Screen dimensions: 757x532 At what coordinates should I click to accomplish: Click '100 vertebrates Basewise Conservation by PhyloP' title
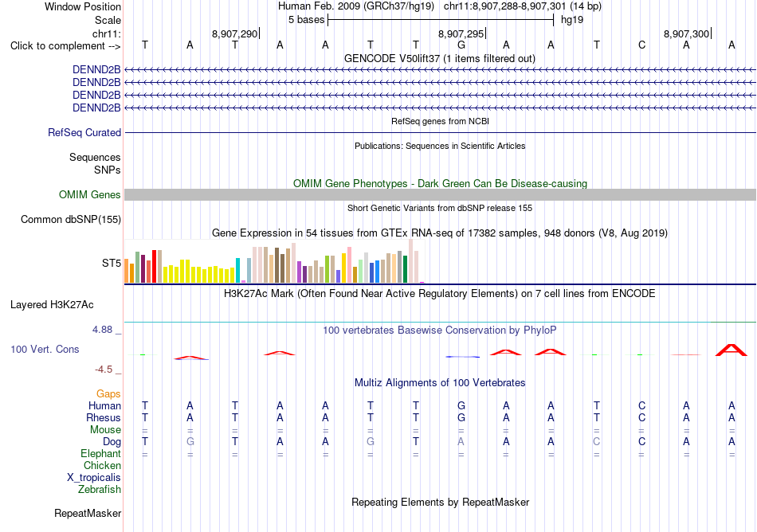pos(440,331)
